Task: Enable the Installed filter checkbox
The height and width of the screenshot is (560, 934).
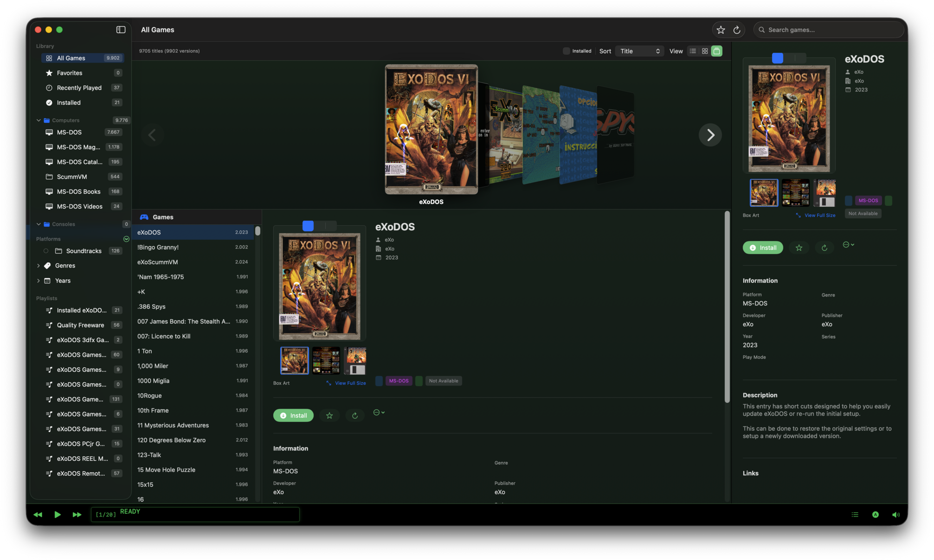Action: (566, 51)
